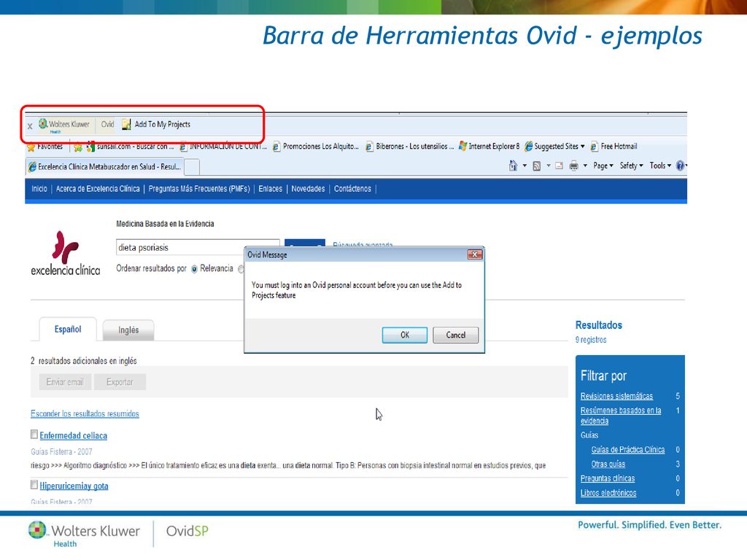
Task: Filter by Preguntas clínicas
Action: click(x=608, y=478)
